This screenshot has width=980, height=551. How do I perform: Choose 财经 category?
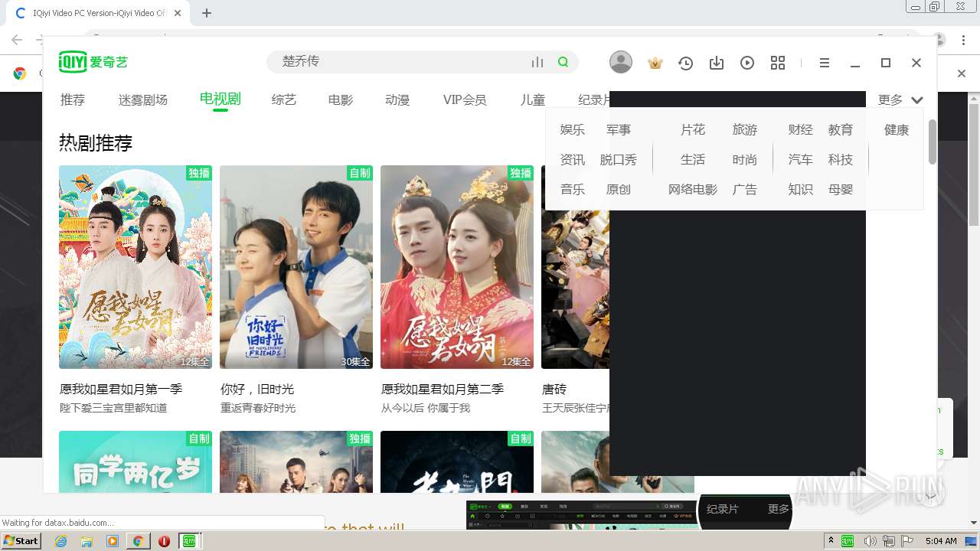point(801,130)
